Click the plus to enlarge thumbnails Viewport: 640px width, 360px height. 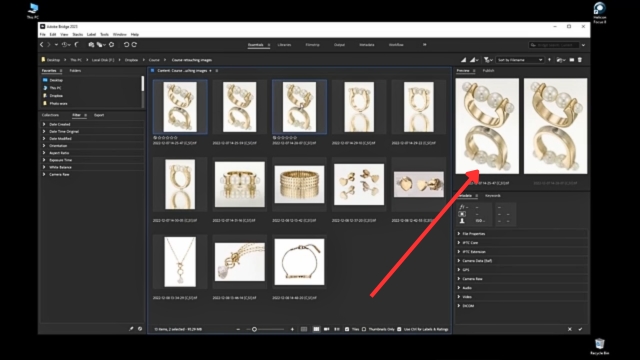(292, 329)
